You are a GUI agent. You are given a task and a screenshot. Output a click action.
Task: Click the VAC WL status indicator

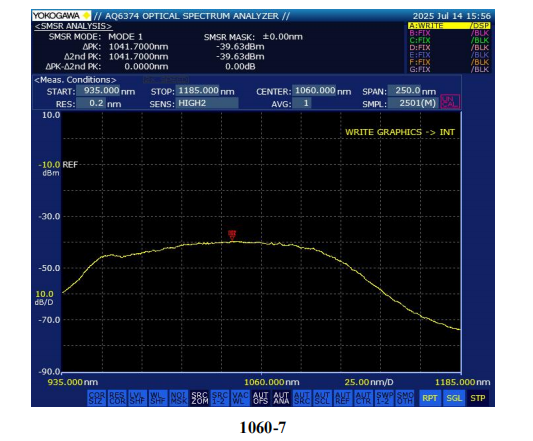click(x=240, y=398)
